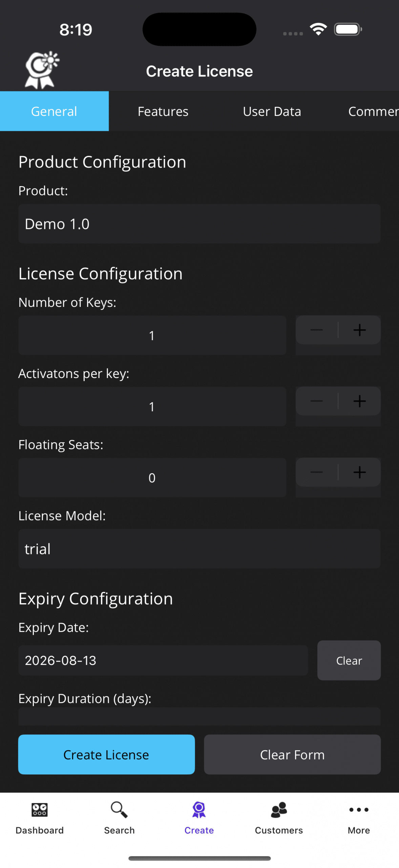Tap the license ribbon logo icon
This screenshot has height=868, width=399.
coord(41,70)
